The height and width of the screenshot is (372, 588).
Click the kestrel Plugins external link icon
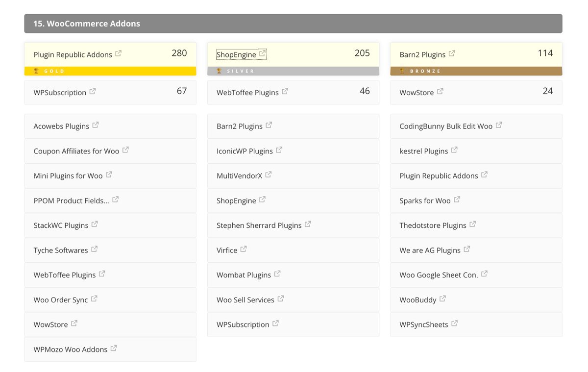(454, 150)
